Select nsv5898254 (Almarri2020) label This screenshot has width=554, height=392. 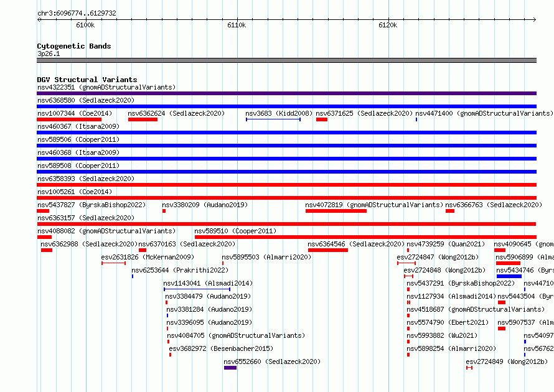pos(451,348)
